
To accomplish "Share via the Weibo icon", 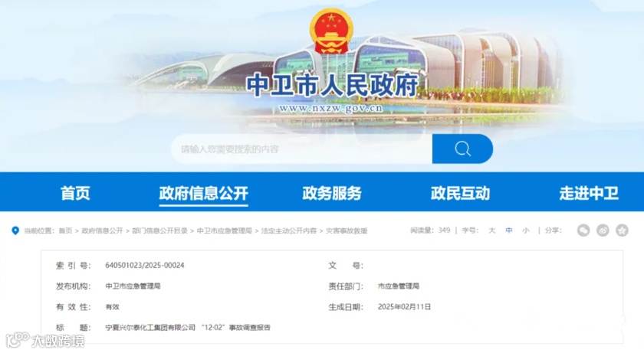I will coord(603,230).
